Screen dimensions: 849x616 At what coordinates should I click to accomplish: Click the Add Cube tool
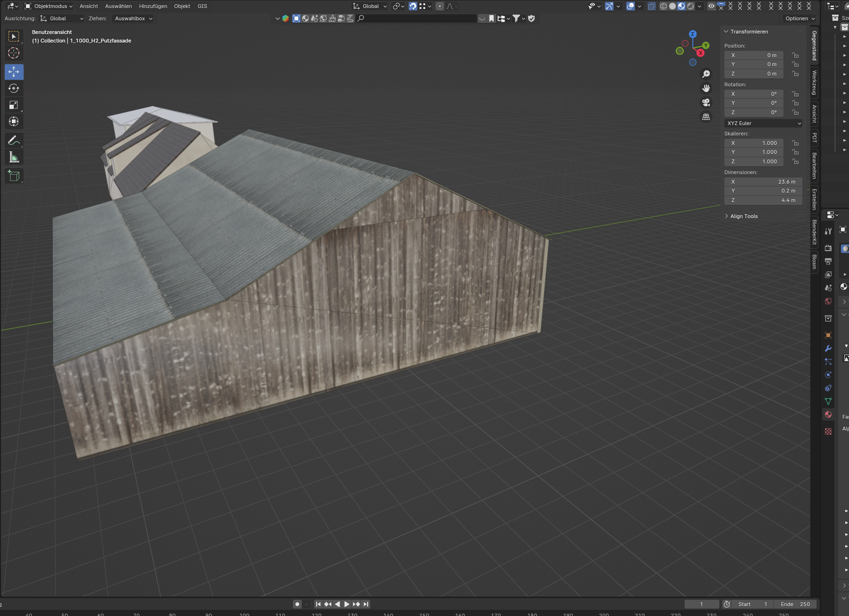[14, 176]
